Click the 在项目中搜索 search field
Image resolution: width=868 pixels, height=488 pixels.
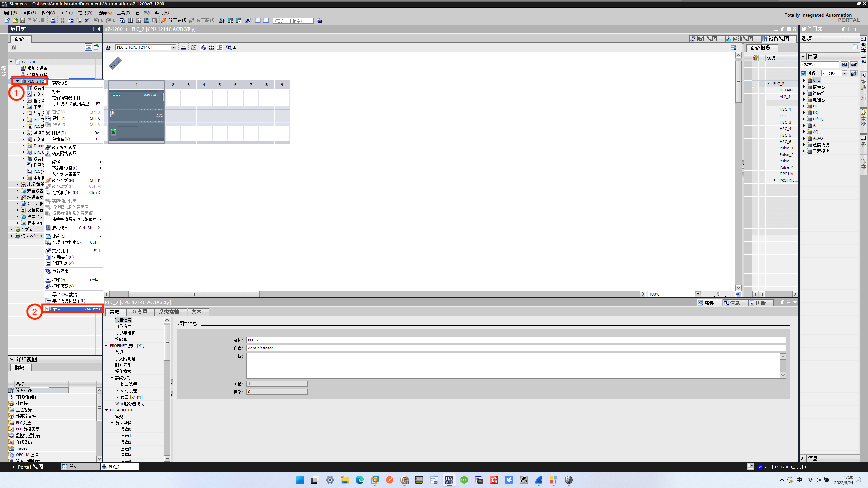(293, 20)
